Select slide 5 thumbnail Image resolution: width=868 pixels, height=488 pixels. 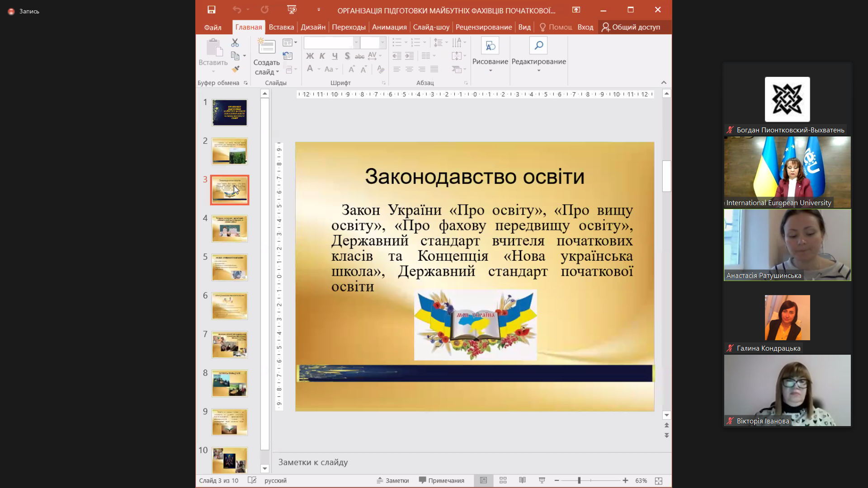[x=230, y=267]
